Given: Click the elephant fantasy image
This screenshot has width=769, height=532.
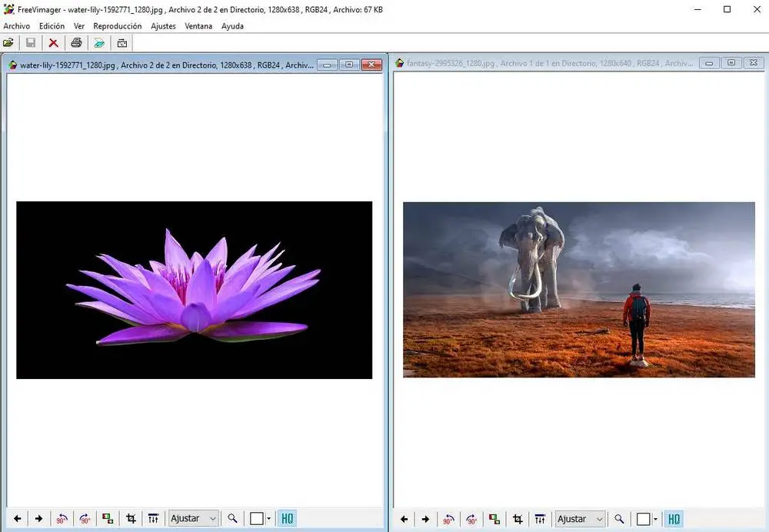Looking at the screenshot, I should 579,289.
